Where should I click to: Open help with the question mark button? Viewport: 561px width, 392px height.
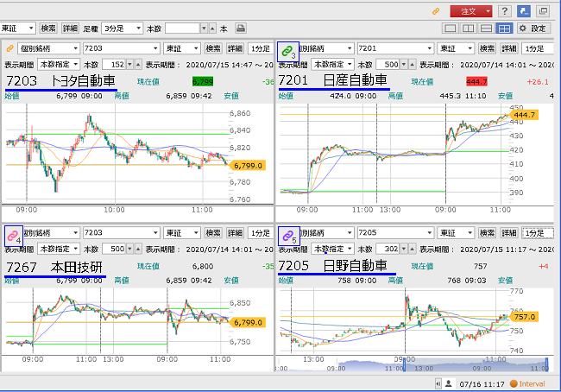click(x=505, y=11)
